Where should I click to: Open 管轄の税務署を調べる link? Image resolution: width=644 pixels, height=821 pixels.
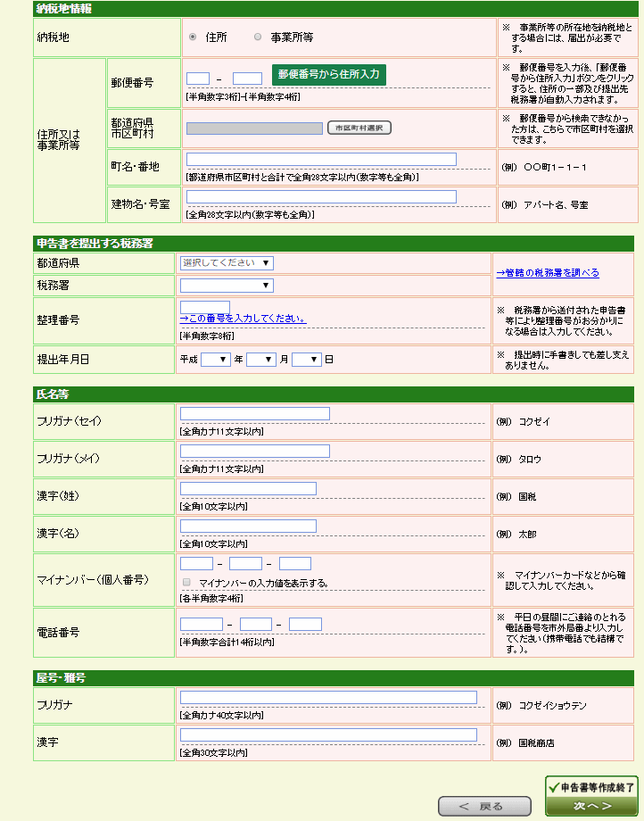click(x=548, y=273)
